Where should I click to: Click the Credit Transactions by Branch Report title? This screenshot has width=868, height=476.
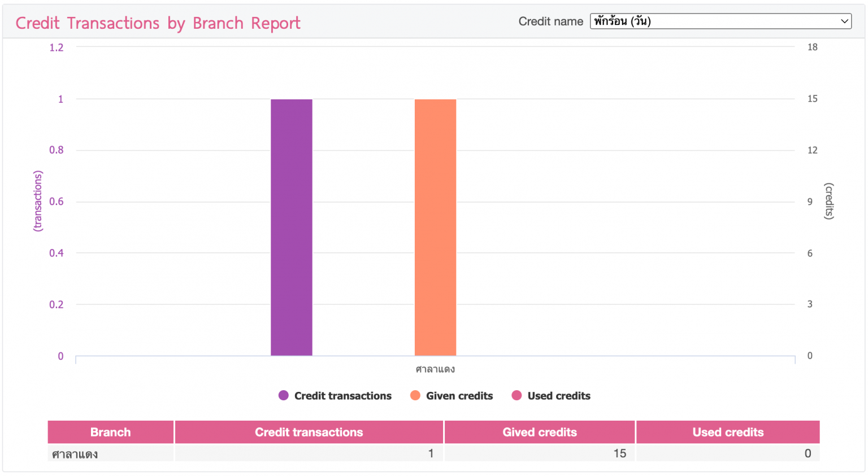(158, 23)
